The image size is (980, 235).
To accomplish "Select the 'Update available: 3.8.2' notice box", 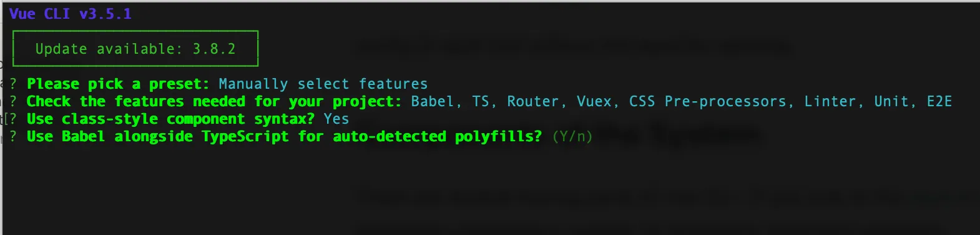I will 135,49.
